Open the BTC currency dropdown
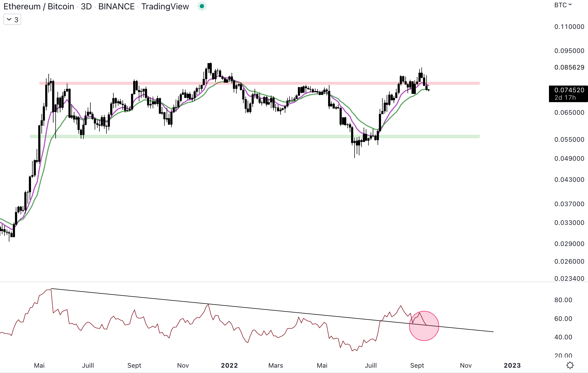 tap(563, 5)
